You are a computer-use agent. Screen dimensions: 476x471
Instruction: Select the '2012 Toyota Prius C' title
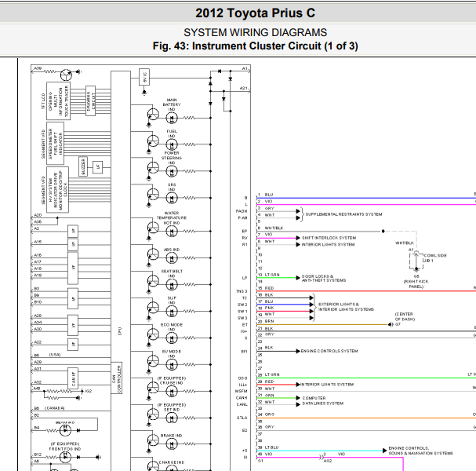[x=255, y=13]
